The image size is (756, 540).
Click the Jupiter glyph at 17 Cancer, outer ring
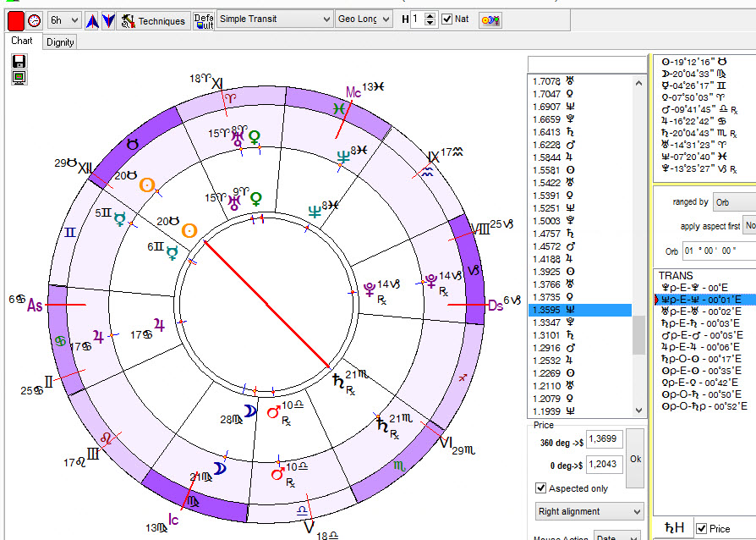98,336
